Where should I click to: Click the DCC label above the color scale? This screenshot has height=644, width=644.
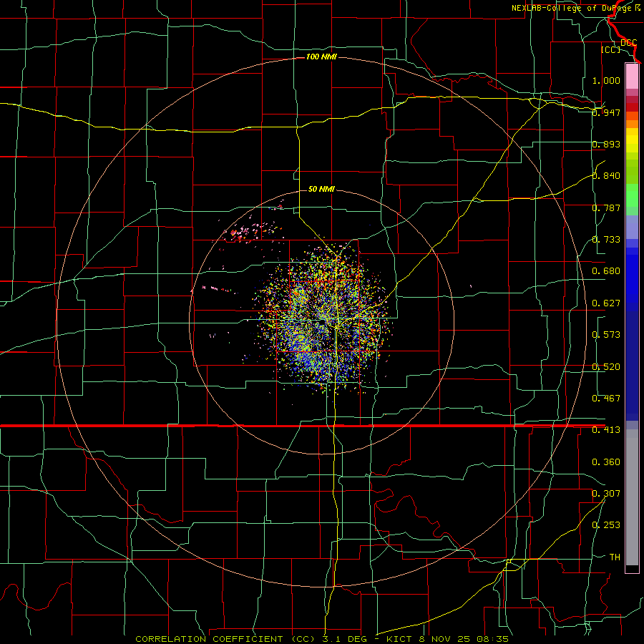(628, 43)
